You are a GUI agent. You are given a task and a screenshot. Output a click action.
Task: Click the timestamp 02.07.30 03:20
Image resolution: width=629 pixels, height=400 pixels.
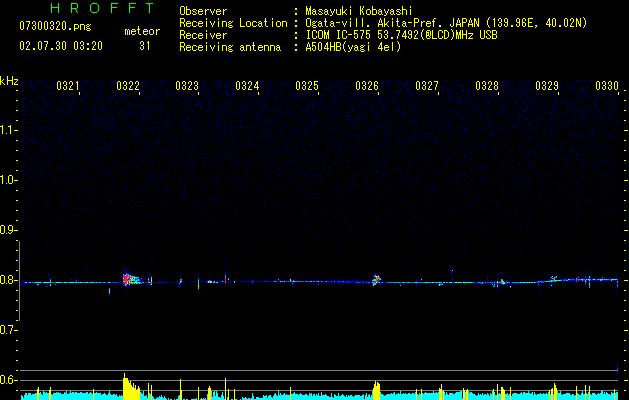point(61,46)
